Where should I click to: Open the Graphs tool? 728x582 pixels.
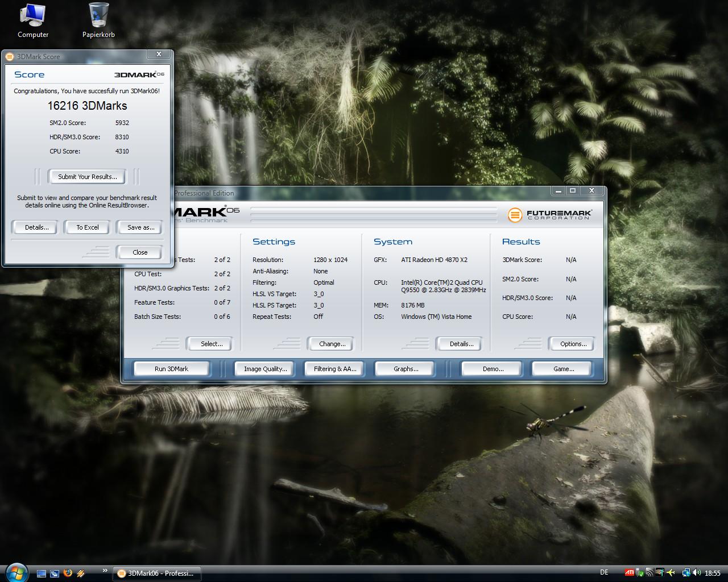(406, 369)
